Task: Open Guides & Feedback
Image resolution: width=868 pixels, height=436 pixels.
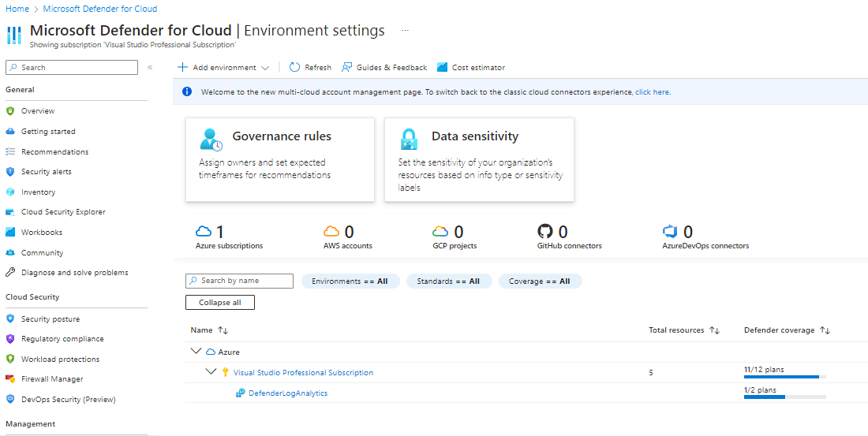Action: point(384,68)
